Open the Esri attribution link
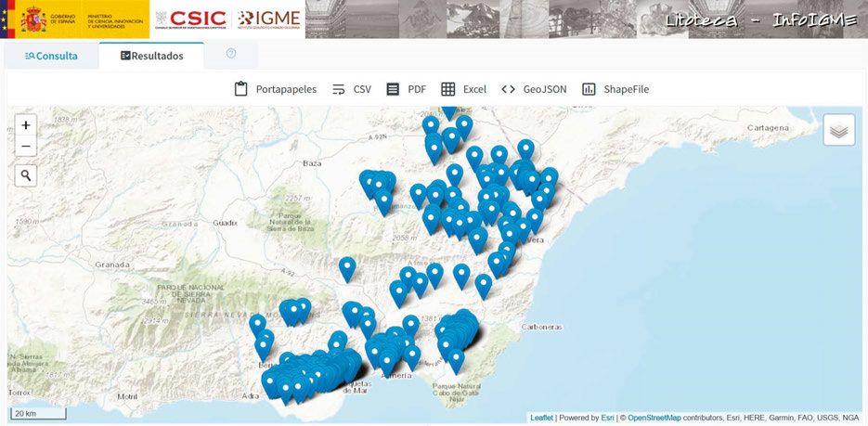Image resolution: width=868 pixels, height=426 pixels. (607, 418)
